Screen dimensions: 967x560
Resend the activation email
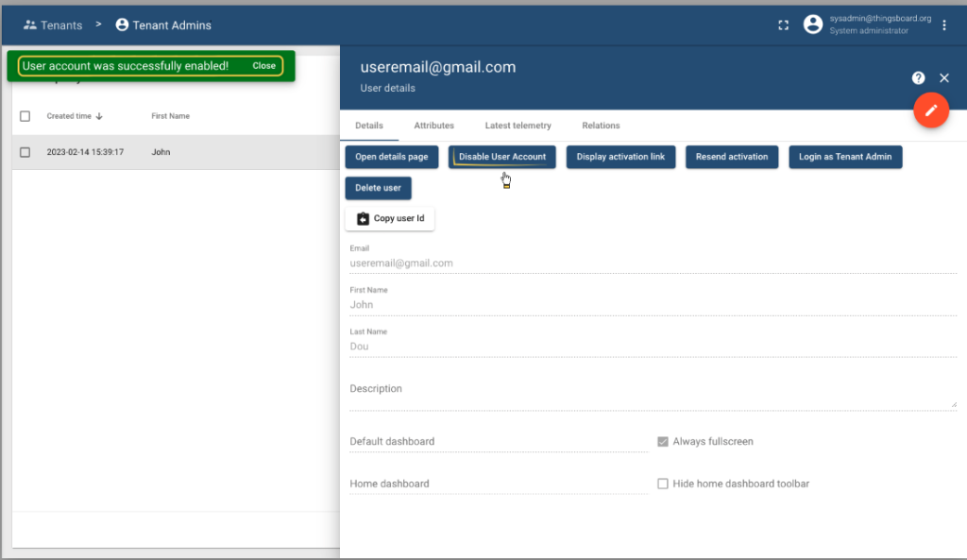pyautogui.click(x=731, y=157)
